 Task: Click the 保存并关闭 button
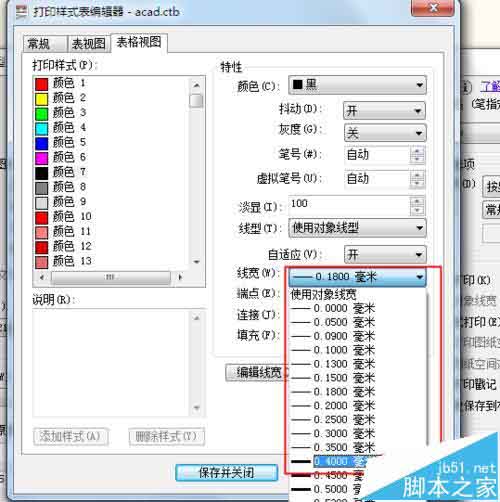pos(227,473)
